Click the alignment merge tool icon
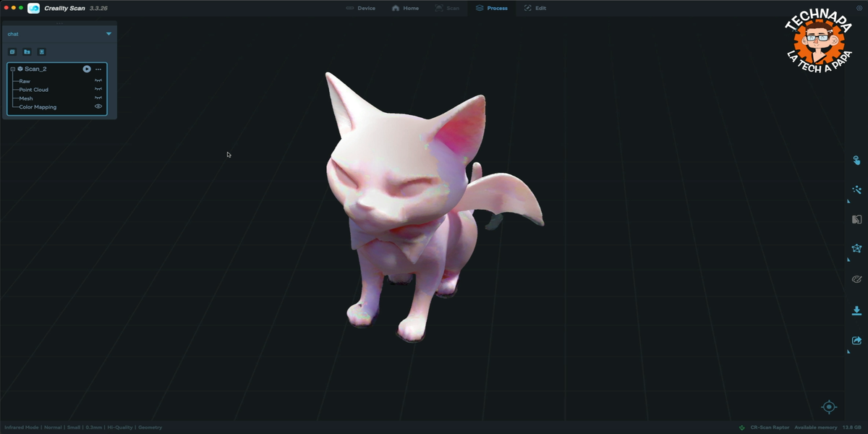This screenshot has width=868, height=434. (856, 219)
